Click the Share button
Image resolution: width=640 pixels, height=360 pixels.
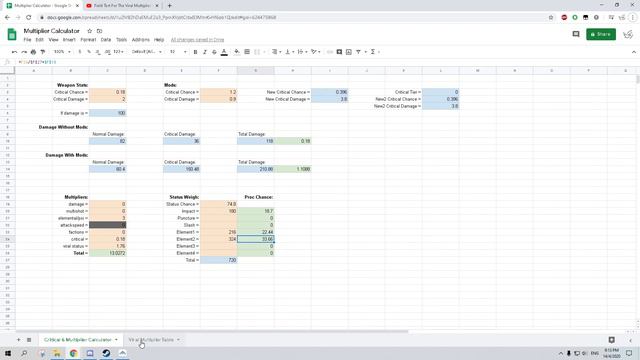[x=601, y=34]
